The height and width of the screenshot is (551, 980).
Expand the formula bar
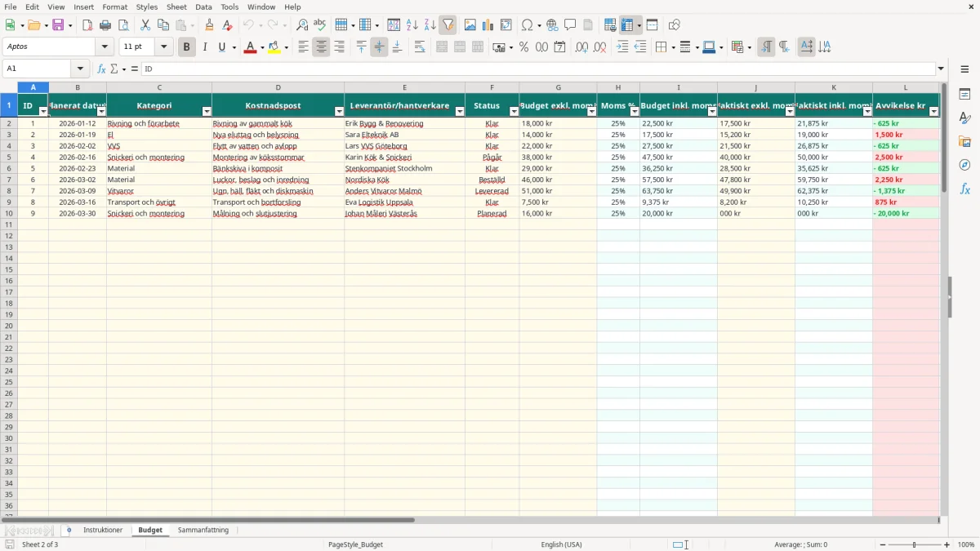coord(941,69)
